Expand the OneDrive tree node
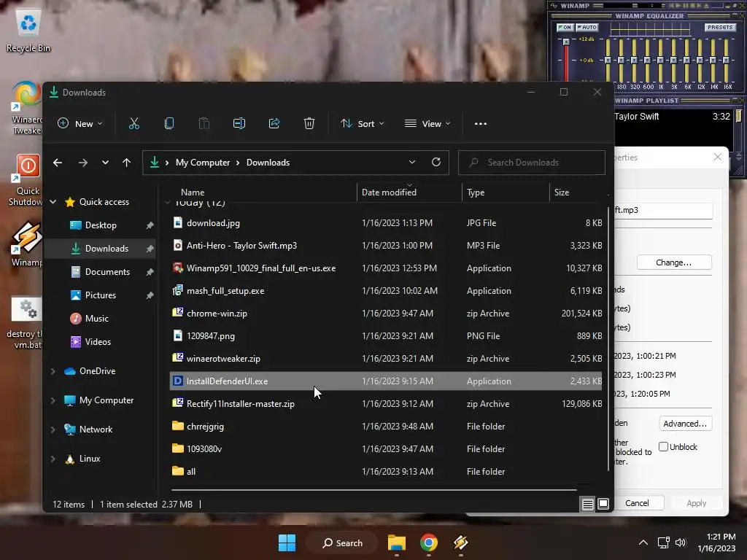 coord(53,371)
